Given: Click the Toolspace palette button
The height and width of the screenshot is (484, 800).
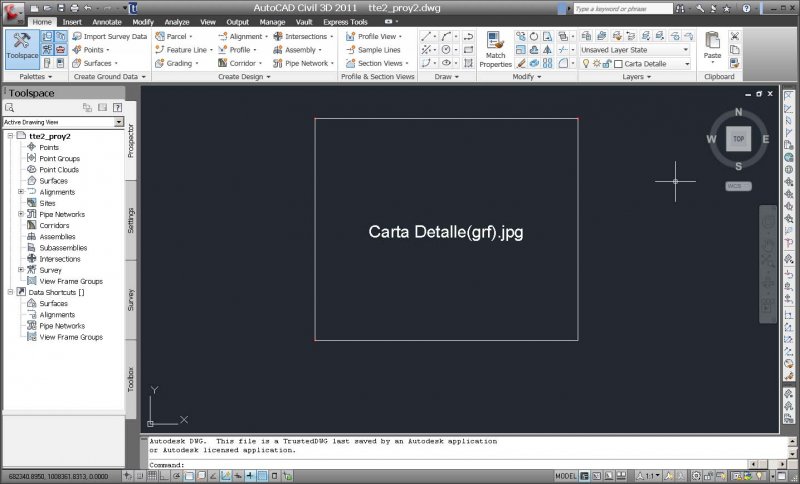Looking at the screenshot, I should click(x=22, y=45).
